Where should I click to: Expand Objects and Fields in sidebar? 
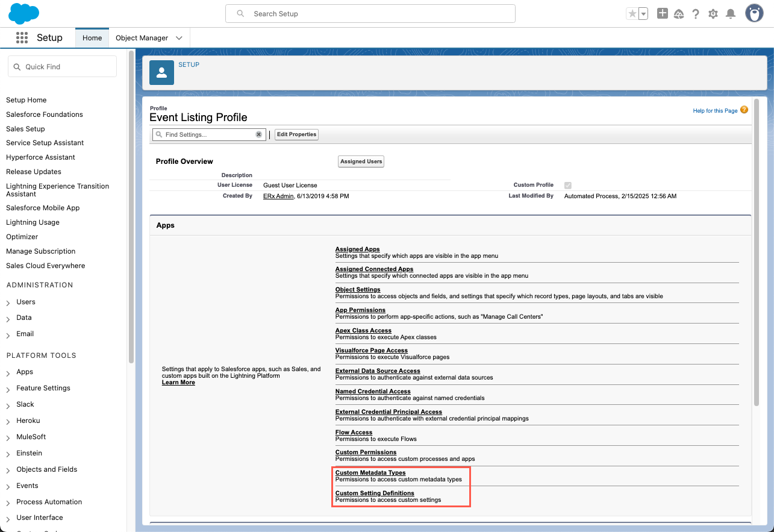click(x=8, y=470)
